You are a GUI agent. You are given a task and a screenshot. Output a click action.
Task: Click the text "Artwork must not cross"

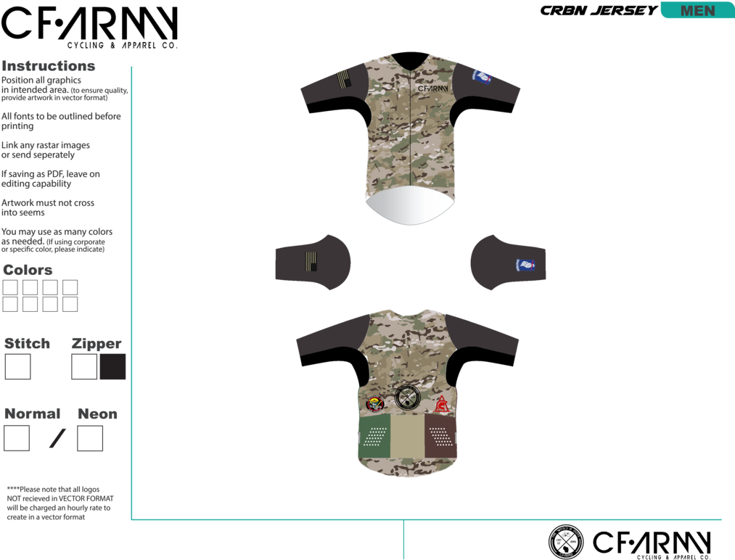[x=48, y=203]
